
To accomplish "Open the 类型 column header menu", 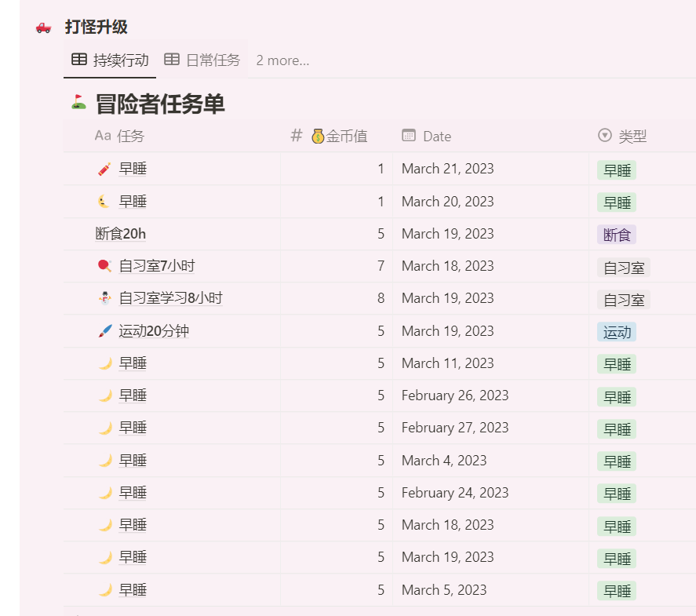I will (632, 137).
